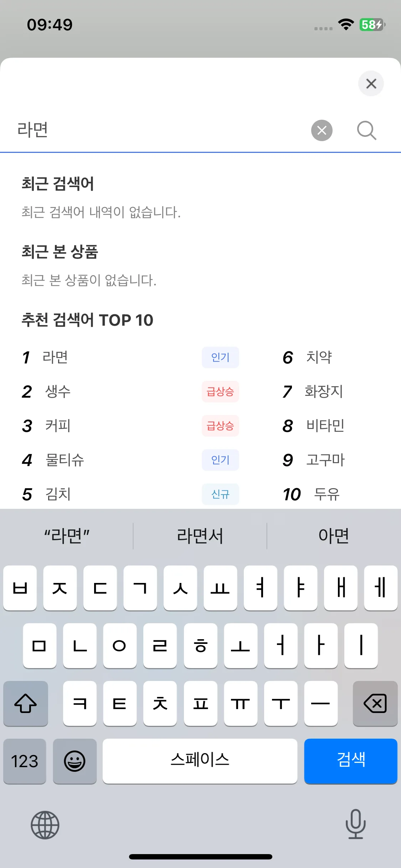The height and width of the screenshot is (868, 401).
Task: Switch keyboard language with the globe icon
Action: [x=45, y=825]
